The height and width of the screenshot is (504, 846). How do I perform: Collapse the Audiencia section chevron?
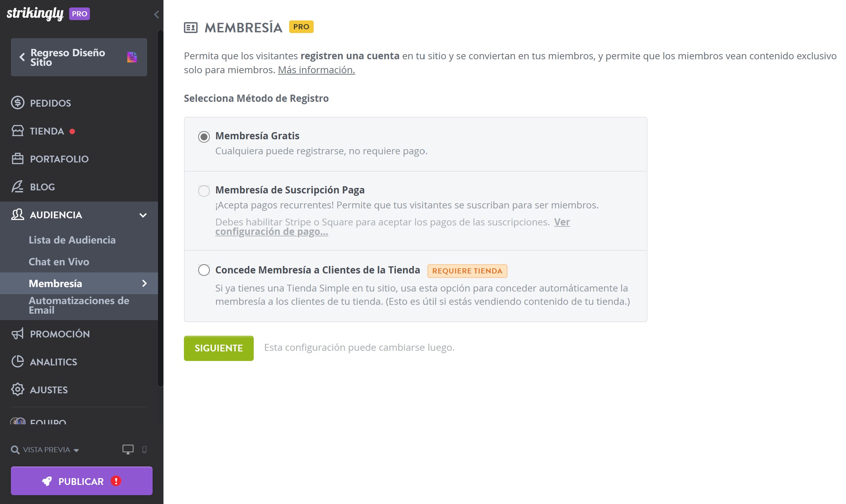point(143,215)
